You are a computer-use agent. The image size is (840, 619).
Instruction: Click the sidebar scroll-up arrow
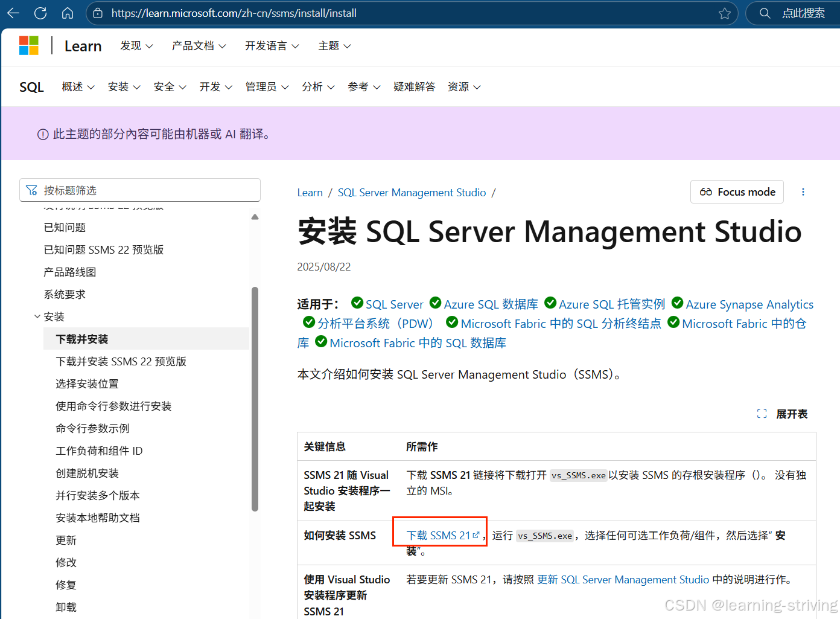click(255, 217)
